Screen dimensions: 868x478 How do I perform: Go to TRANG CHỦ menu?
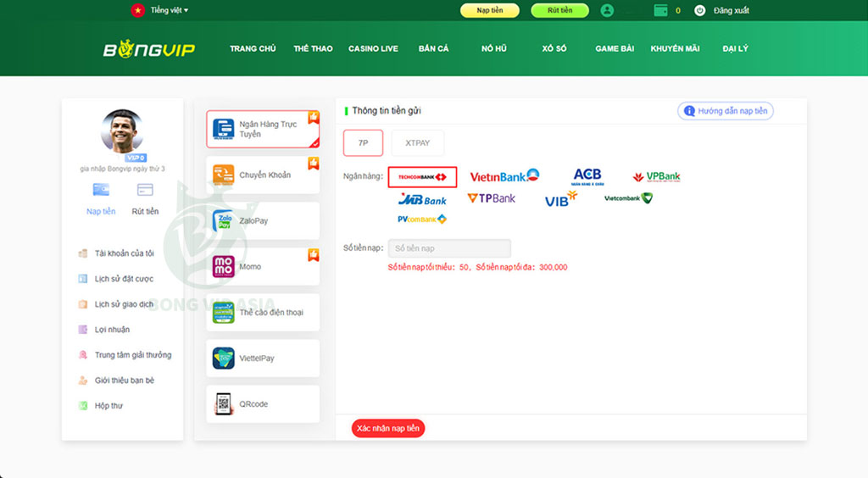253,48
